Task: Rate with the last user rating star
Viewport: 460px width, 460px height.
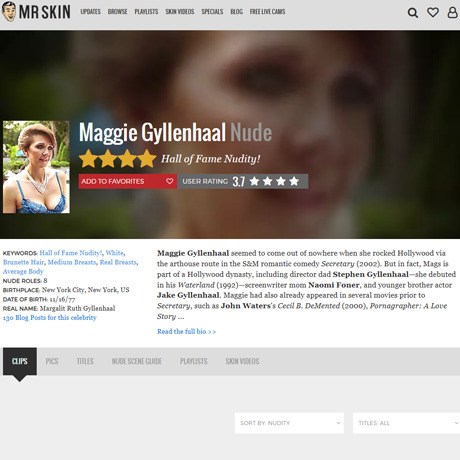Action: pos(294,181)
